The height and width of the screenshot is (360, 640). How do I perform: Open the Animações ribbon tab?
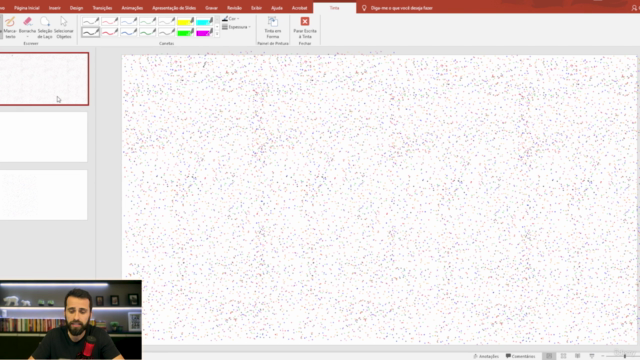pos(132,8)
